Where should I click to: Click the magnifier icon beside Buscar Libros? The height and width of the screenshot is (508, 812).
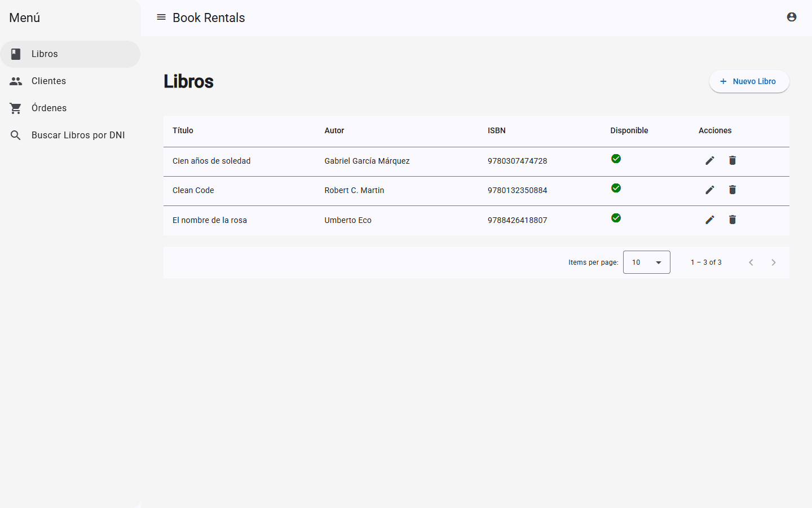[16, 135]
